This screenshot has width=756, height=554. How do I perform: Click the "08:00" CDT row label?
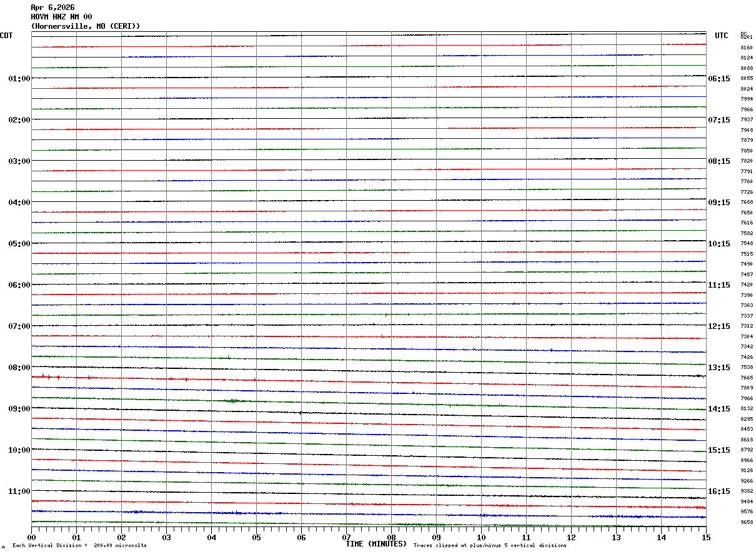(x=19, y=368)
